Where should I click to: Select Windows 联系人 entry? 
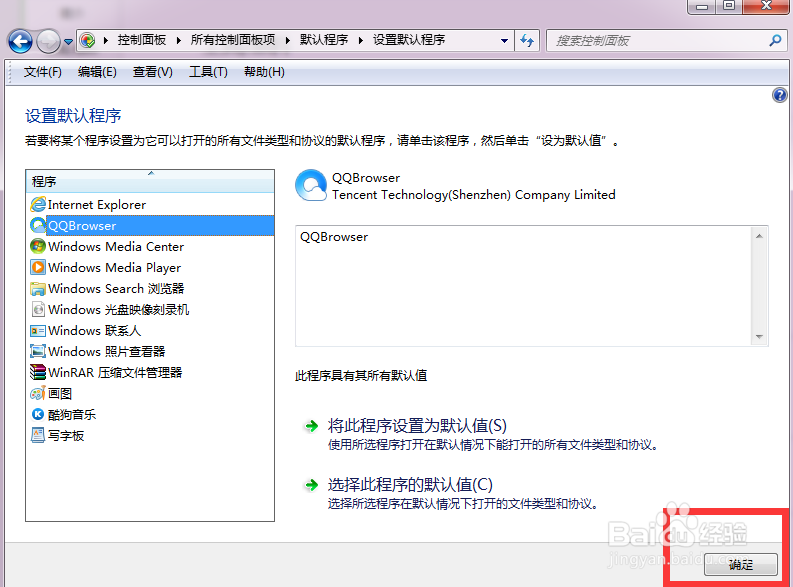click(150, 331)
